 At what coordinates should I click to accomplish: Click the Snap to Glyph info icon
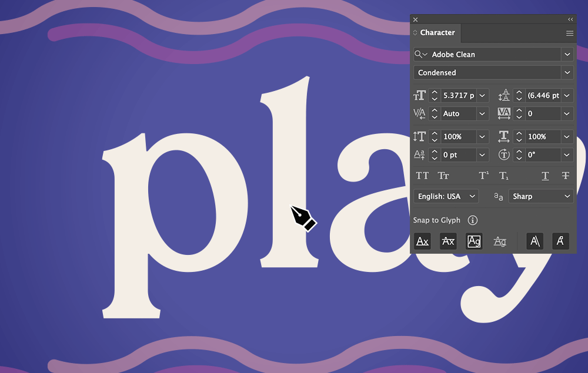tap(474, 220)
